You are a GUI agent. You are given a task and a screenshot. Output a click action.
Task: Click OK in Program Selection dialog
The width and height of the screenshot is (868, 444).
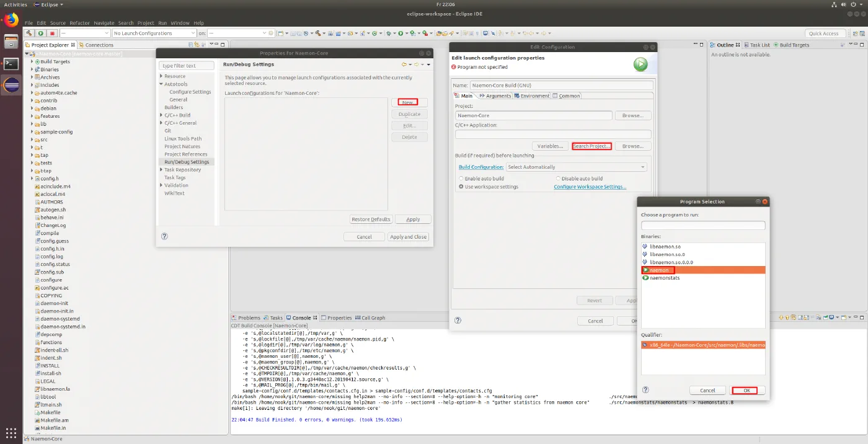(x=748, y=390)
